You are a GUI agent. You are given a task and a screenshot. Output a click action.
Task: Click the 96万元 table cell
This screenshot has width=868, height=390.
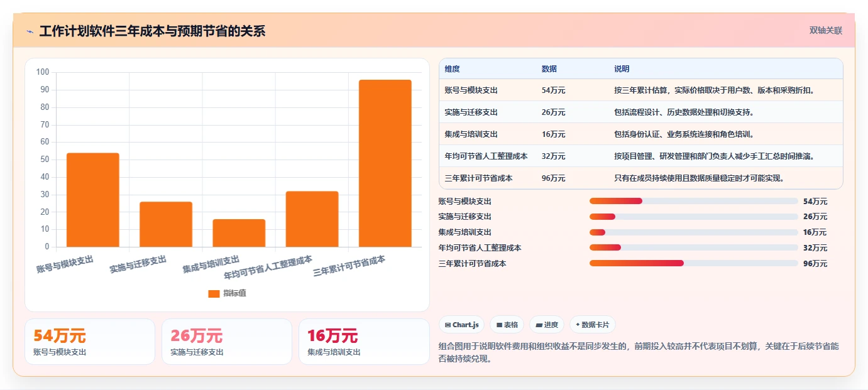point(553,178)
